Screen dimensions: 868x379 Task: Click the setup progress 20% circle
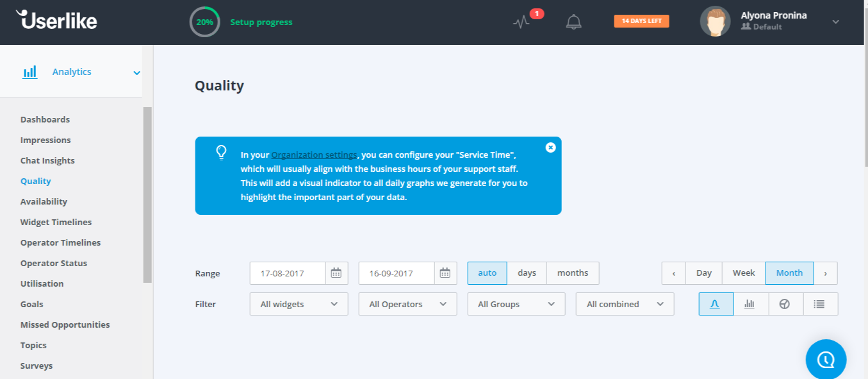(205, 22)
